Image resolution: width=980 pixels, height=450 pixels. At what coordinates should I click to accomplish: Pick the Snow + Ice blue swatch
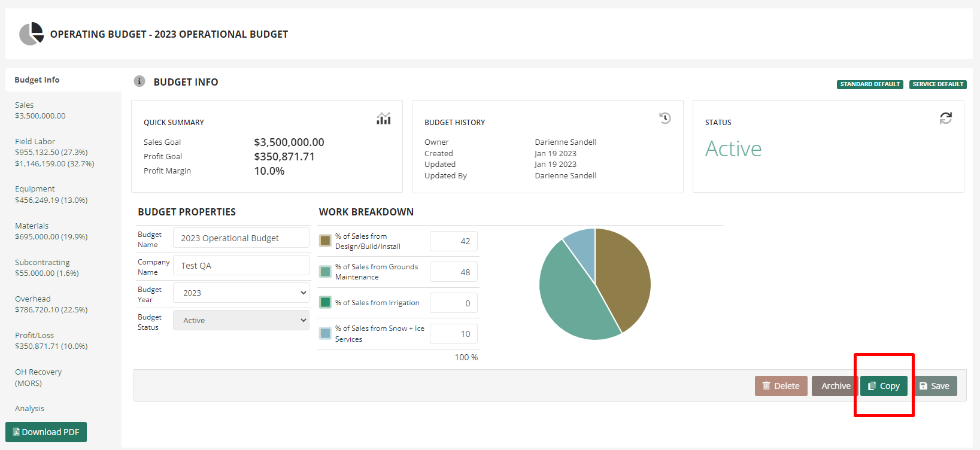(x=325, y=333)
